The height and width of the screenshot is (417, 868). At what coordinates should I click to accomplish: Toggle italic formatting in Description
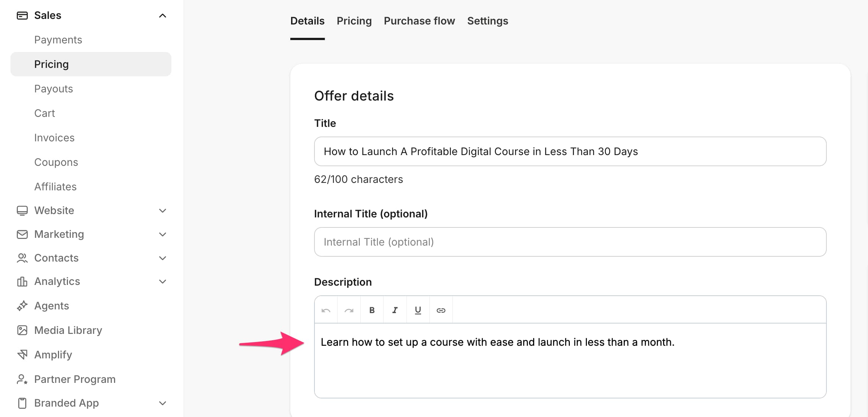pos(395,310)
